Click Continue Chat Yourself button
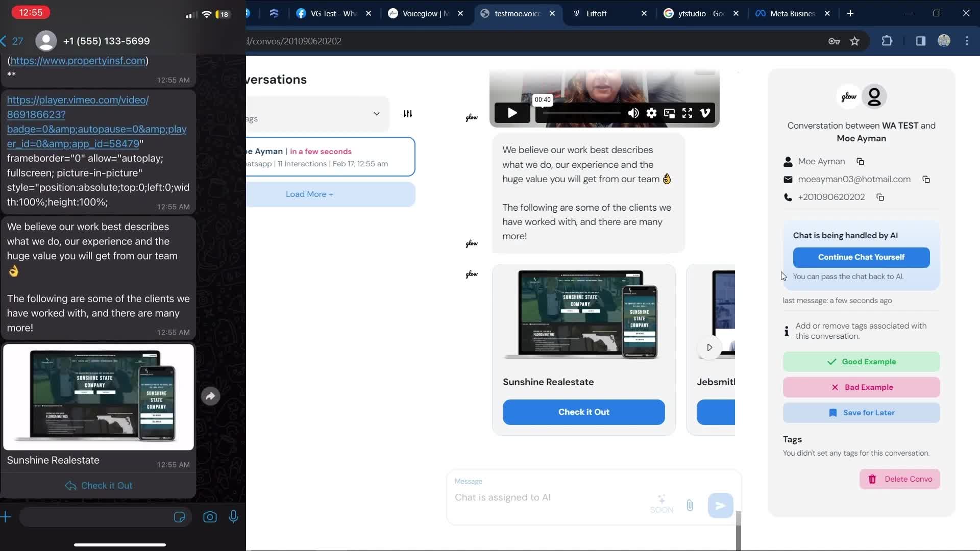The height and width of the screenshot is (551, 980). [x=861, y=257]
